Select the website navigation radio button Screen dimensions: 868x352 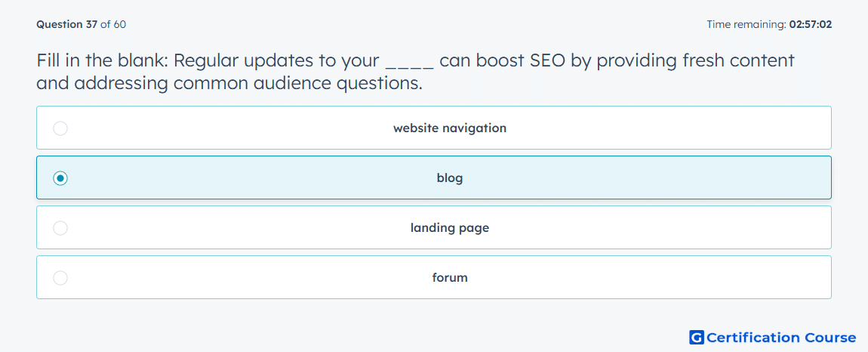tap(60, 128)
